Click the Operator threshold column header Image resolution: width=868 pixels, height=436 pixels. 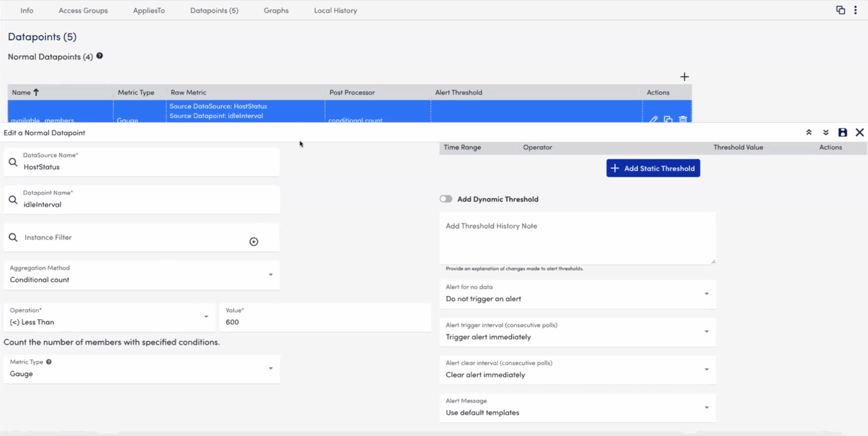coord(537,147)
